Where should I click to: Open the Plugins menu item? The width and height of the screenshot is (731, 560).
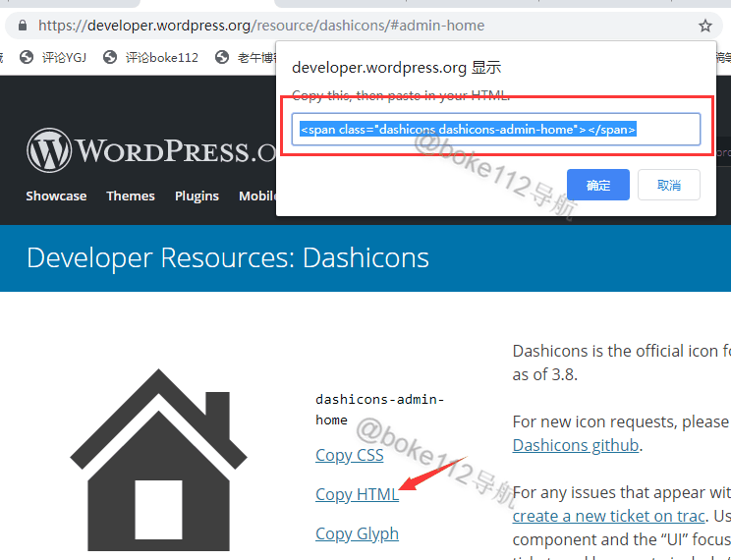tap(197, 196)
